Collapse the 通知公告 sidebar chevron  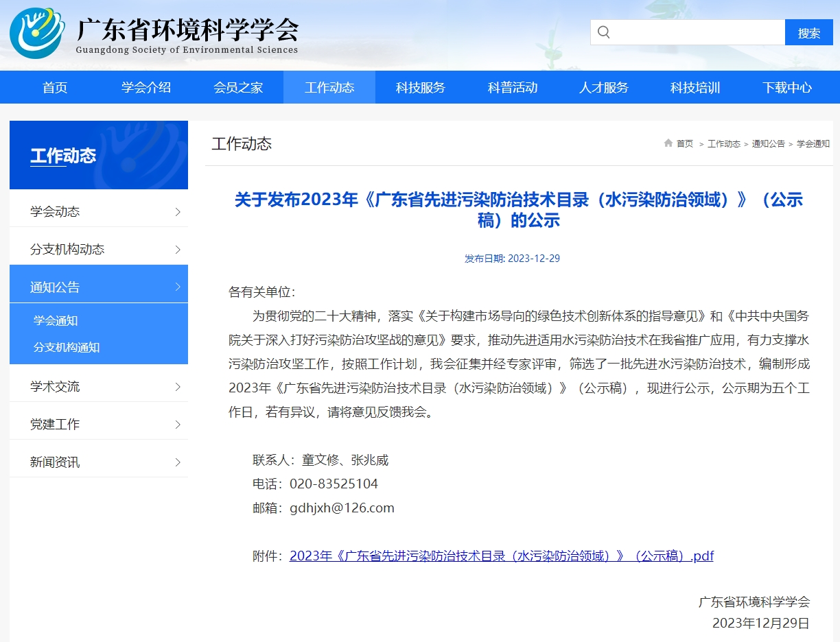pyautogui.click(x=178, y=287)
